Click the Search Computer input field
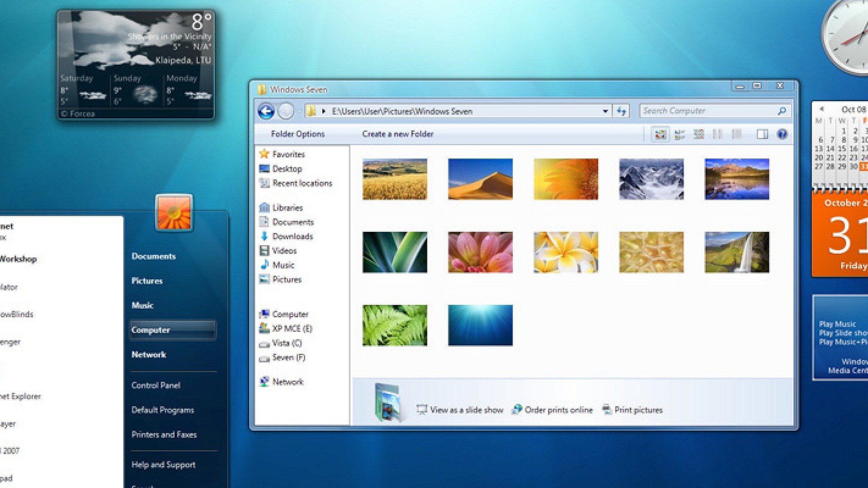Viewport: 868px width, 488px height. (x=705, y=111)
